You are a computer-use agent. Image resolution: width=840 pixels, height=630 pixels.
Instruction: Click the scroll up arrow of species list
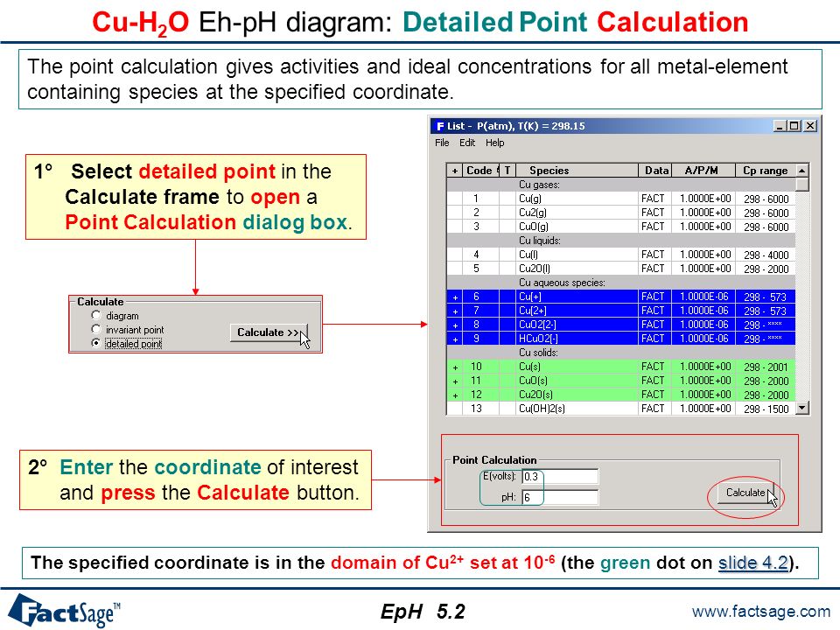pyautogui.click(x=802, y=171)
